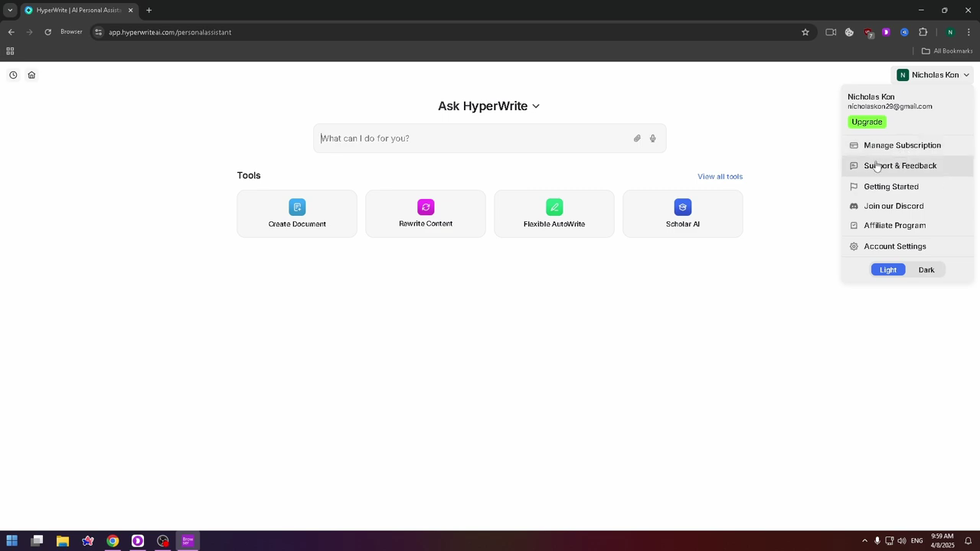The height and width of the screenshot is (551, 980).
Task: Open the red shield extension with badge
Action: pyautogui.click(x=868, y=33)
